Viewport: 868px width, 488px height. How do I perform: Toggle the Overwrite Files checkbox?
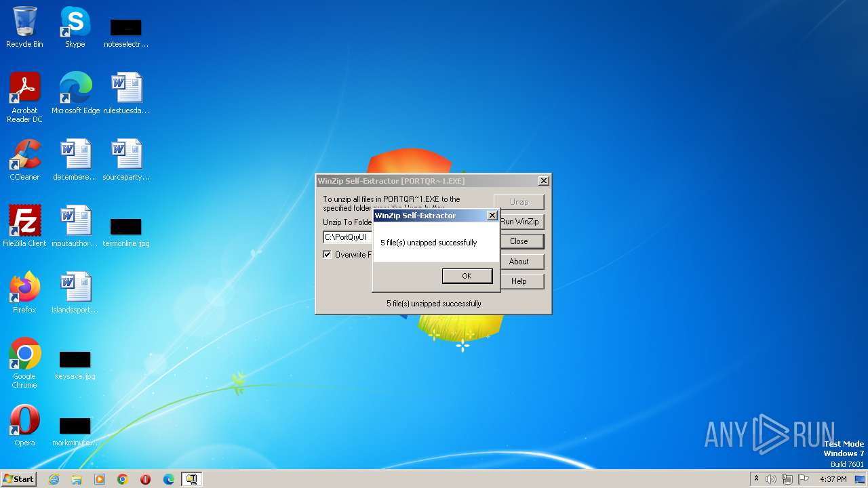[327, 255]
